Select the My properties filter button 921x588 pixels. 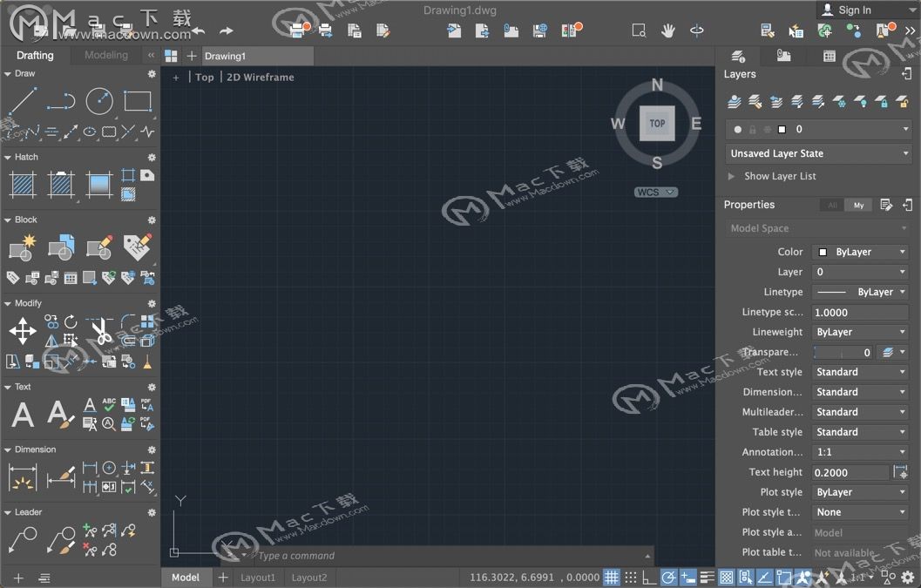[x=859, y=205]
